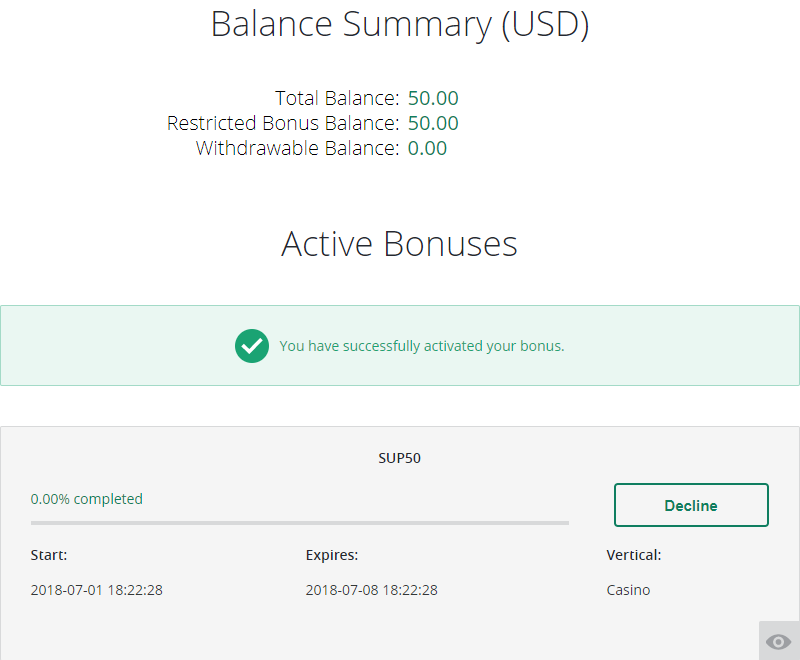
Task: Click the Start label
Action: point(49,555)
